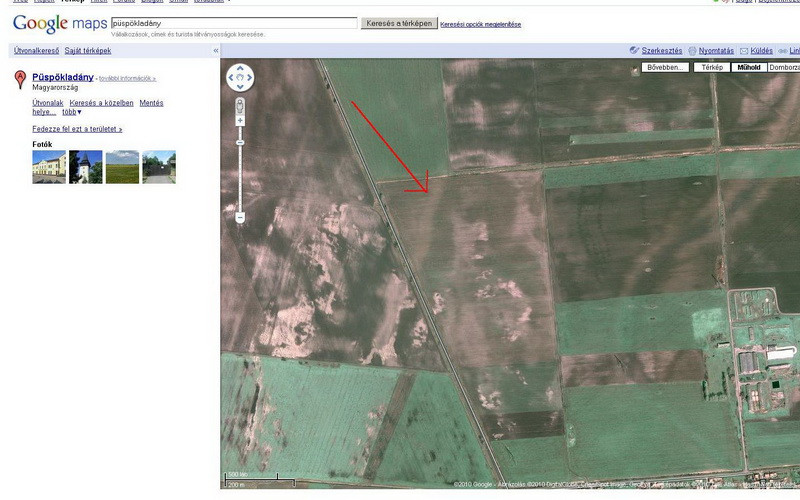Open the green field photo thumbnail
800x500 pixels.
pos(122,167)
